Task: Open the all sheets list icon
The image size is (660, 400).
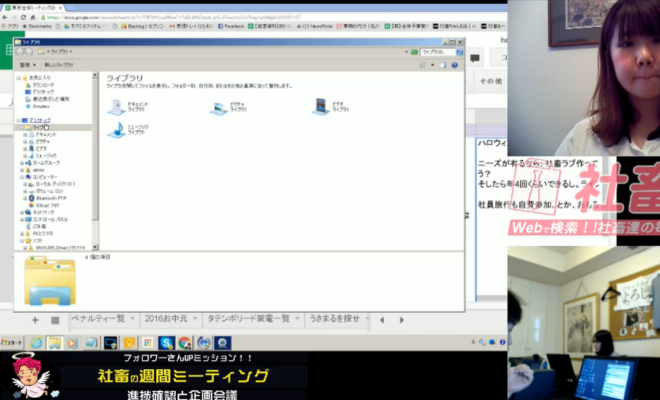Action: click(56, 319)
